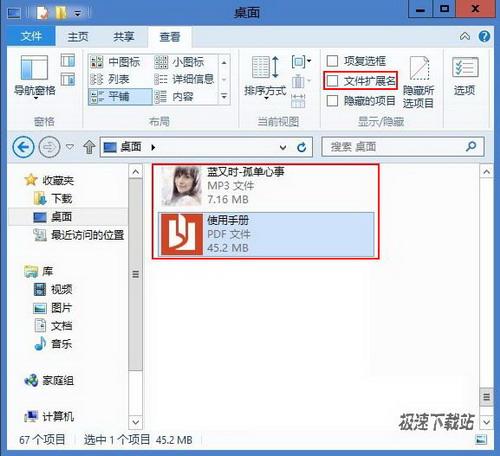This screenshot has width=500, height=456.
Task: Click the Add columns icon
Action: 301,81
